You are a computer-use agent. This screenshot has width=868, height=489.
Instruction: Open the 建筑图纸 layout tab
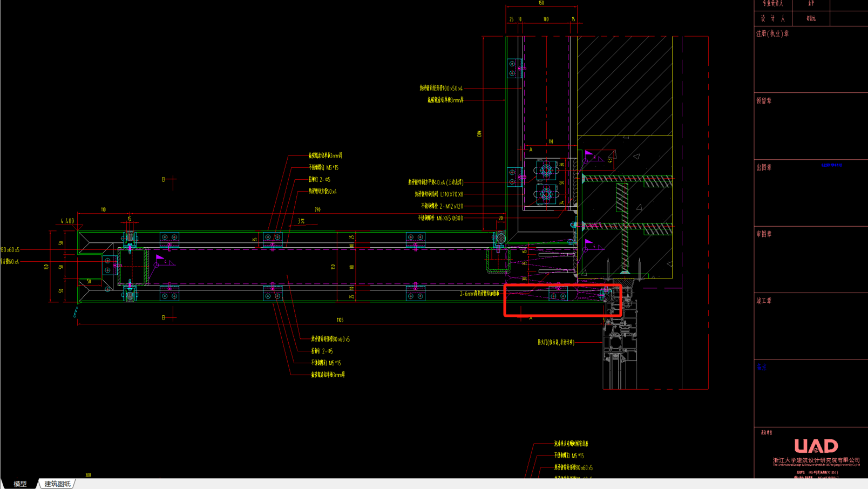57,484
